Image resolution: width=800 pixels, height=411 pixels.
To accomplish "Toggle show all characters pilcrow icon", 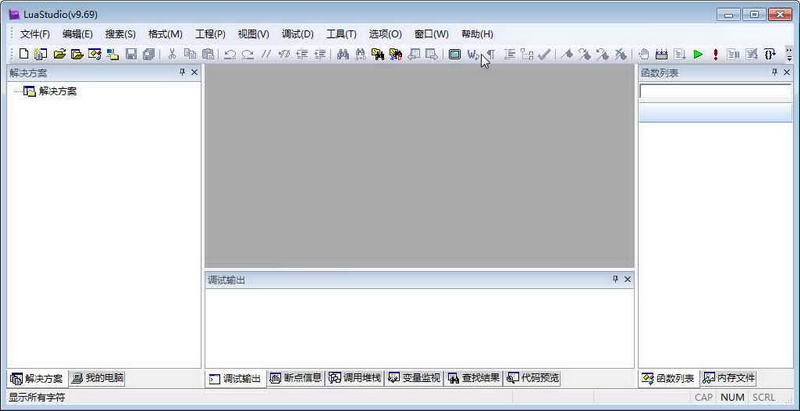I will [x=490, y=54].
